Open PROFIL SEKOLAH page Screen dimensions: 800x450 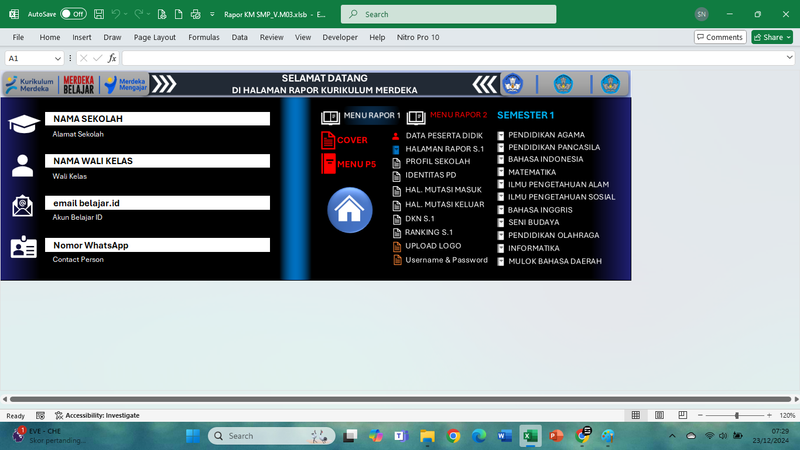(438, 161)
